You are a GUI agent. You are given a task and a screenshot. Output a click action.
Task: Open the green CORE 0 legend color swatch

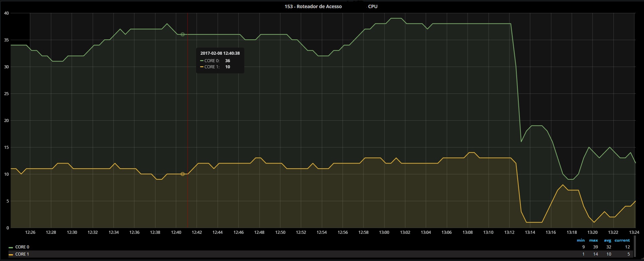[11, 247]
